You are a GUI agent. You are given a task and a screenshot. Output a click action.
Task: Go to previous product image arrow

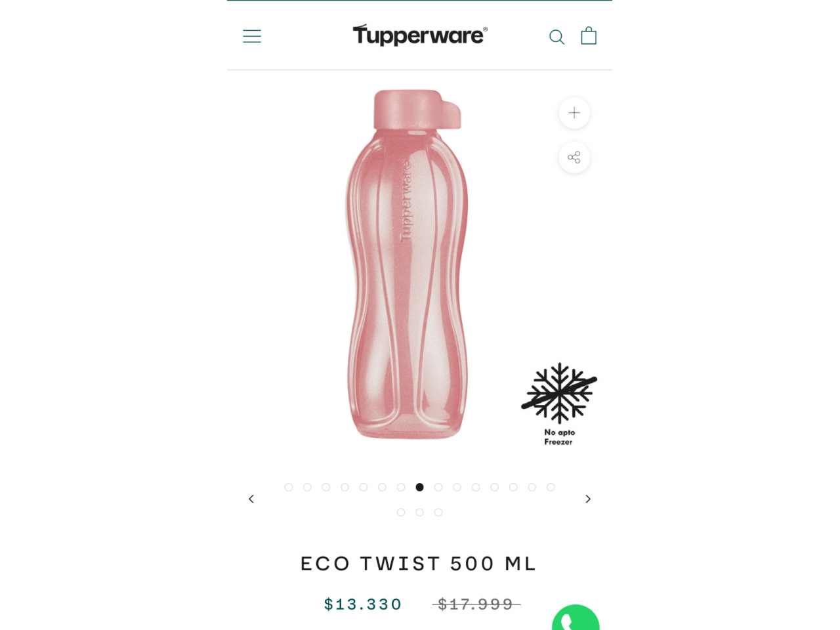(251, 499)
